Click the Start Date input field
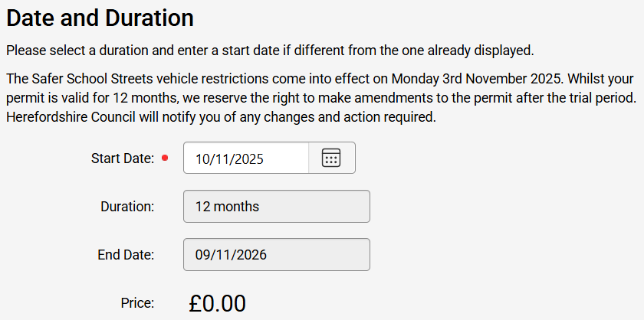Image resolution: width=644 pixels, height=320 pixels. point(245,158)
